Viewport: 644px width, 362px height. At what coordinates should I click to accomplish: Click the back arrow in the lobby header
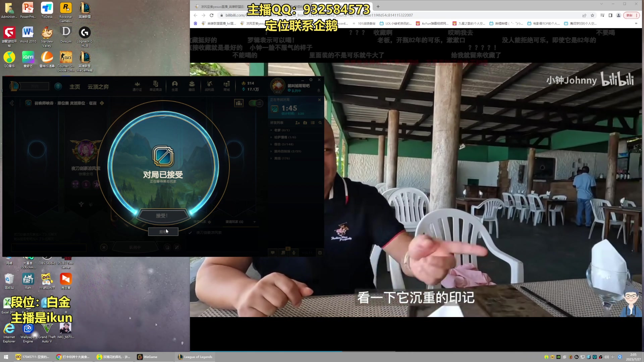point(12,103)
